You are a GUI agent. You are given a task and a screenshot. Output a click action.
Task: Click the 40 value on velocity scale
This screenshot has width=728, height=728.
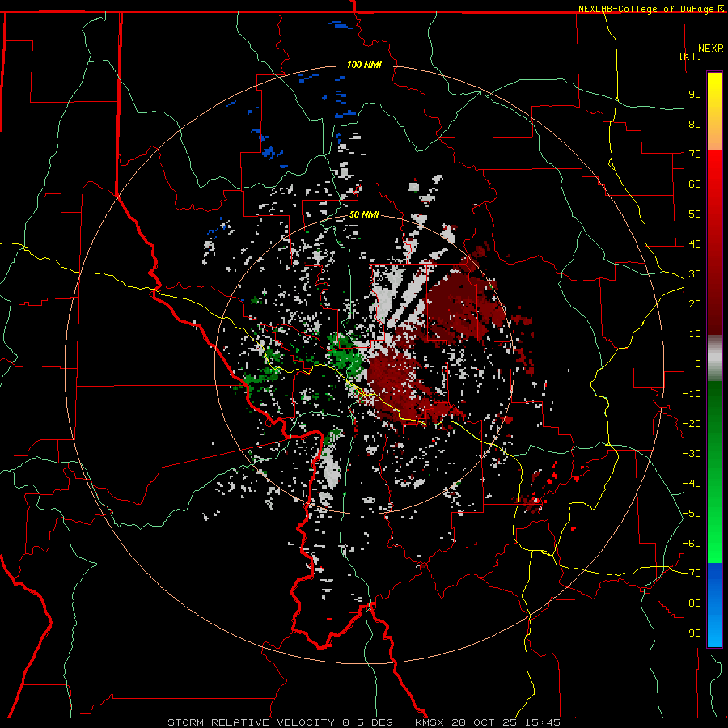coord(695,244)
